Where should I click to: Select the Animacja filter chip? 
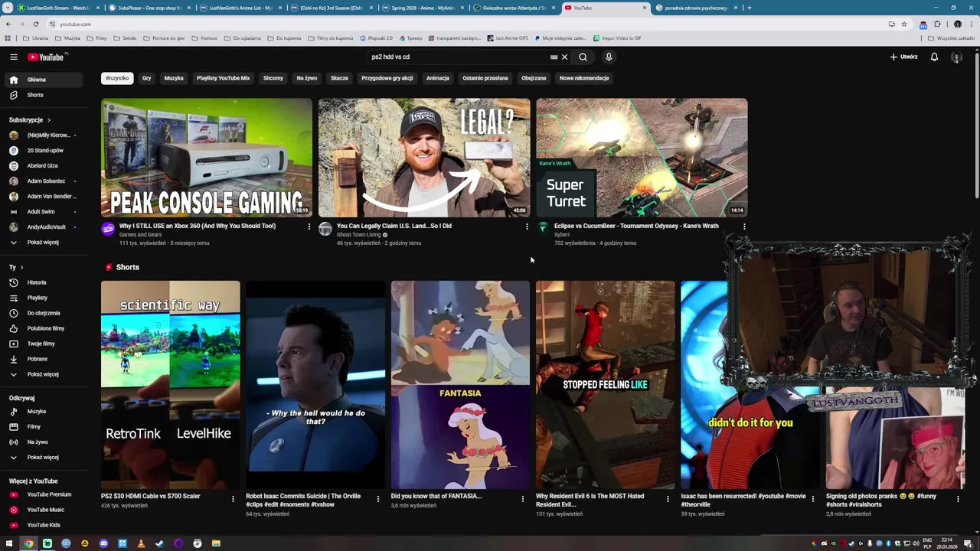coord(438,78)
